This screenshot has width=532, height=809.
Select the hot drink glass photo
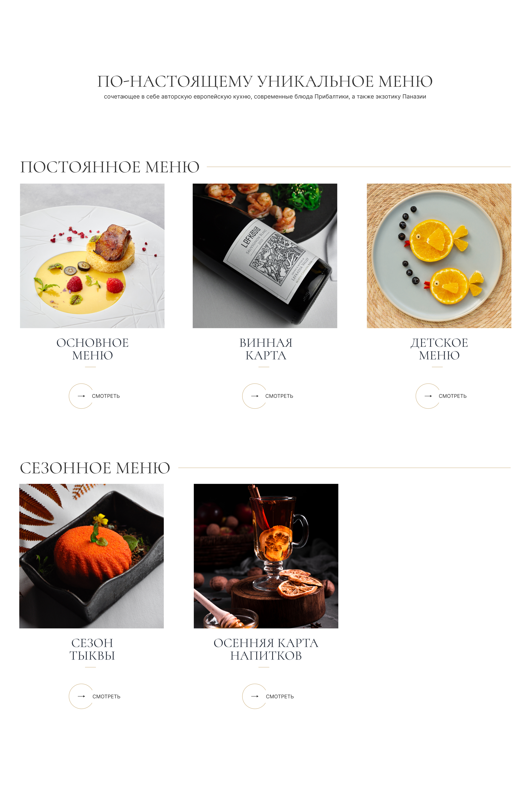coord(266,556)
